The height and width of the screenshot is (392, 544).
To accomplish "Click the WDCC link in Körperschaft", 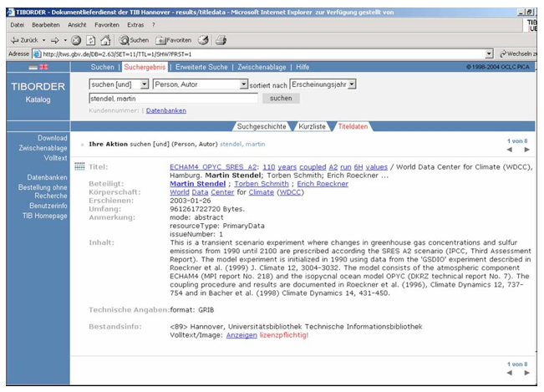I will point(290,192).
